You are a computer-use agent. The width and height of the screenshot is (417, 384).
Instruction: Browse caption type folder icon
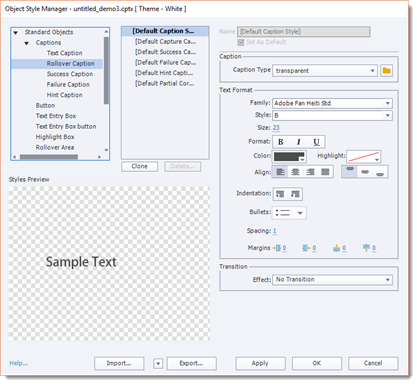click(x=387, y=71)
